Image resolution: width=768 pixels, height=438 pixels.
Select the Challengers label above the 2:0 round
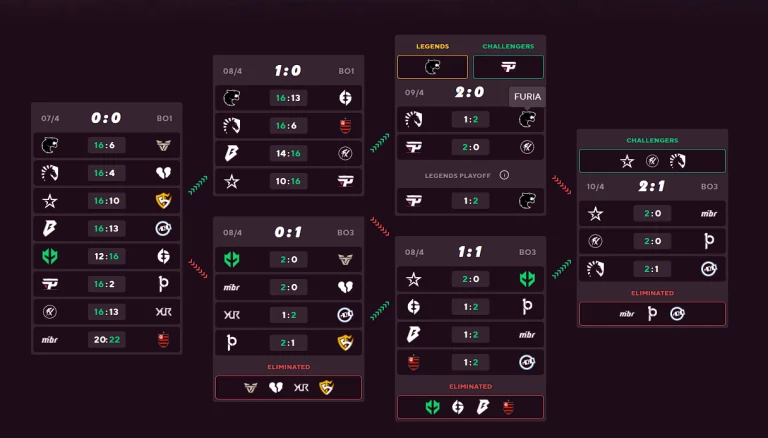coord(508,46)
